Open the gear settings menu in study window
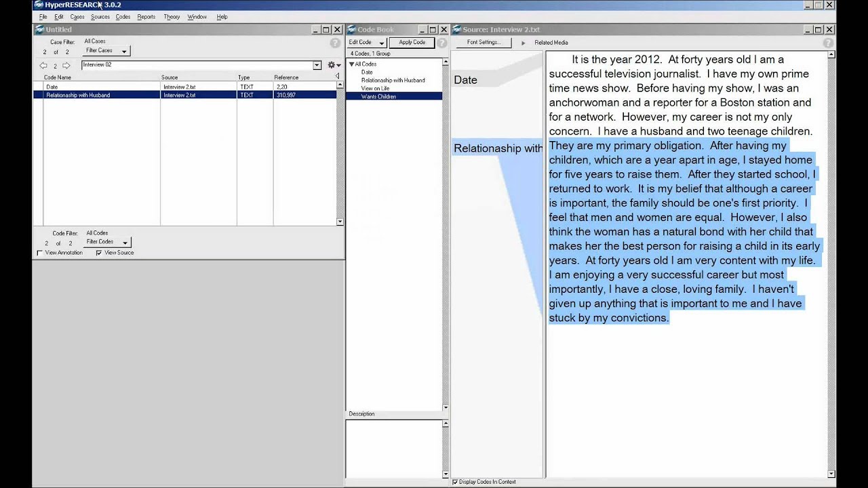868x488 pixels. click(333, 65)
